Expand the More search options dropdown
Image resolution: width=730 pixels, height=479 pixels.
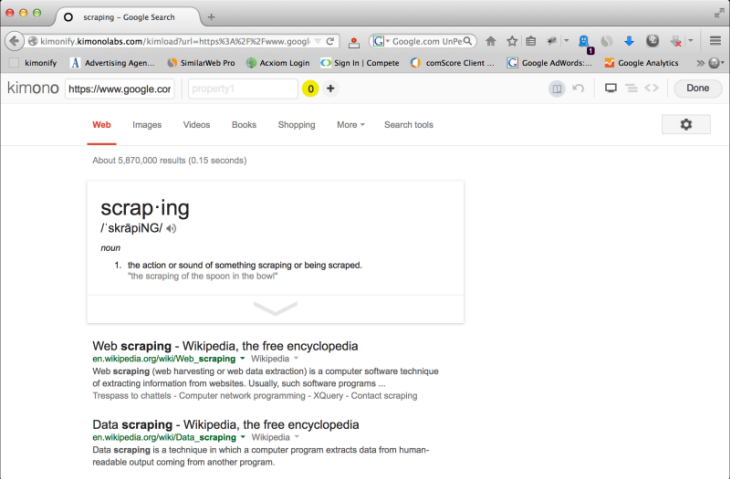point(350,125)
